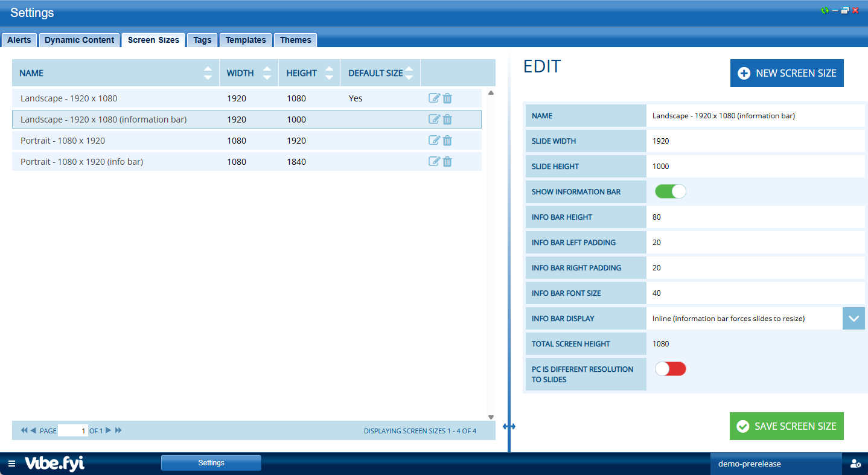Click the green refresh icon in the title bar
The width and height of the screenshot is (868, 475).
pyautogui.click(x=825, y=10)
